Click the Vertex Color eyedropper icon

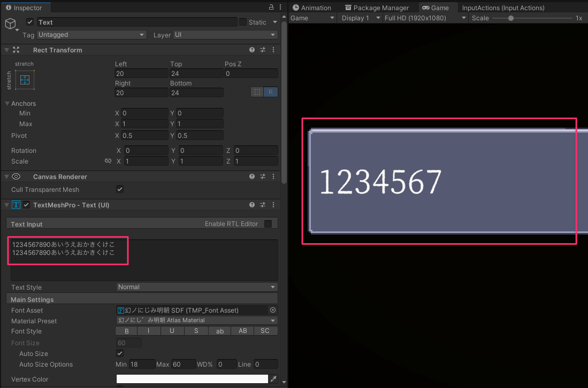coord(273,379)
